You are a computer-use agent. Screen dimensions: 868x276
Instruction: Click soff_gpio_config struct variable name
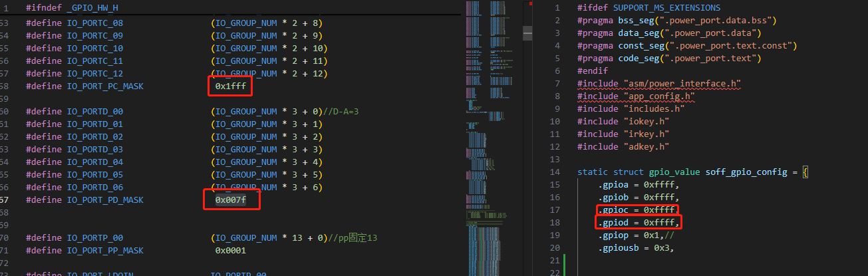[x=746, y=172]
